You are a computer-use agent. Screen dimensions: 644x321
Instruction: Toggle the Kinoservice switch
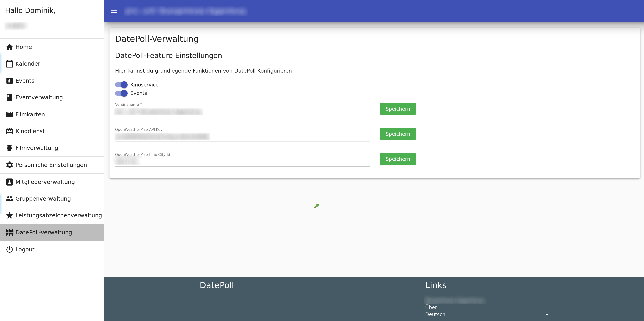(x=121, y=85)
